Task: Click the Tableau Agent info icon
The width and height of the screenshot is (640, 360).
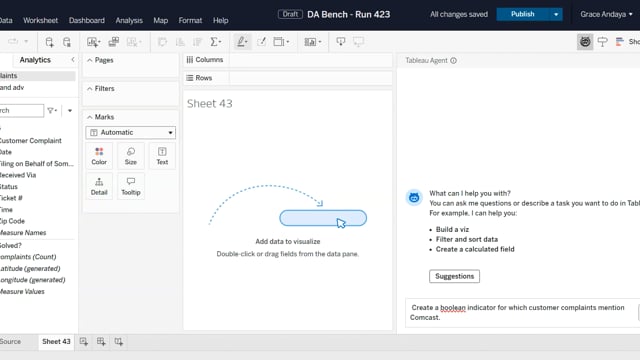Action: [453, 60]
